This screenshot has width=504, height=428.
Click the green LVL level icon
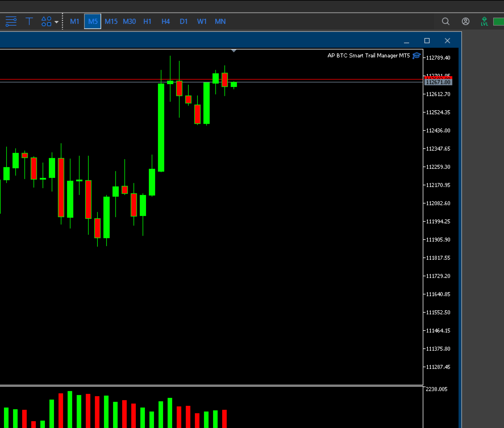click(x=484, y=22)
